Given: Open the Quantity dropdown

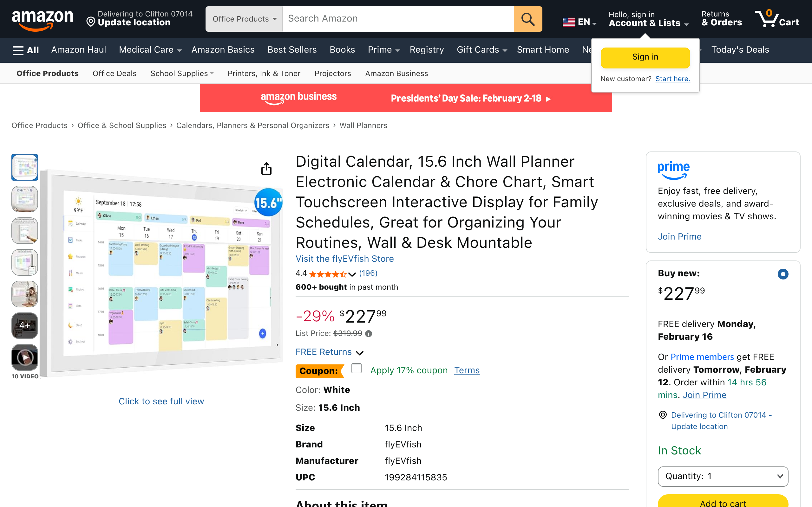Looking at the screenshot, I should tap(723, 476).
